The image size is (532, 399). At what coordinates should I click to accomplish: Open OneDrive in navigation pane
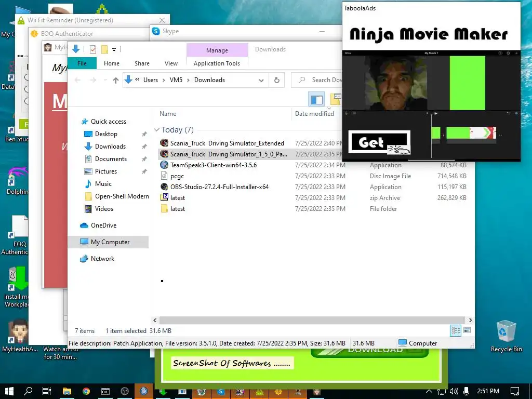tap(103, 225)
